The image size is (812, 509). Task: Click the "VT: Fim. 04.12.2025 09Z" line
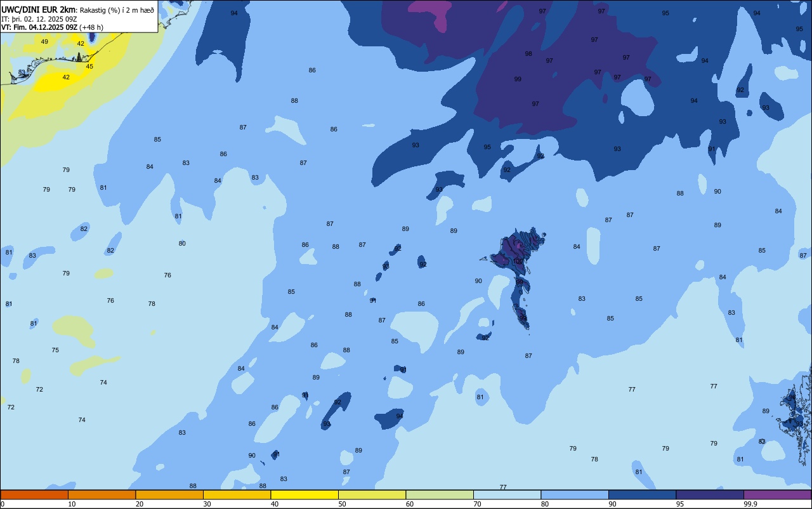[x=39, y=27]
